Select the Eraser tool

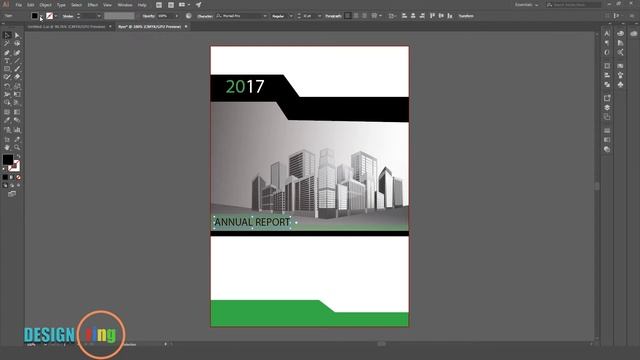[x=17, y=77]
